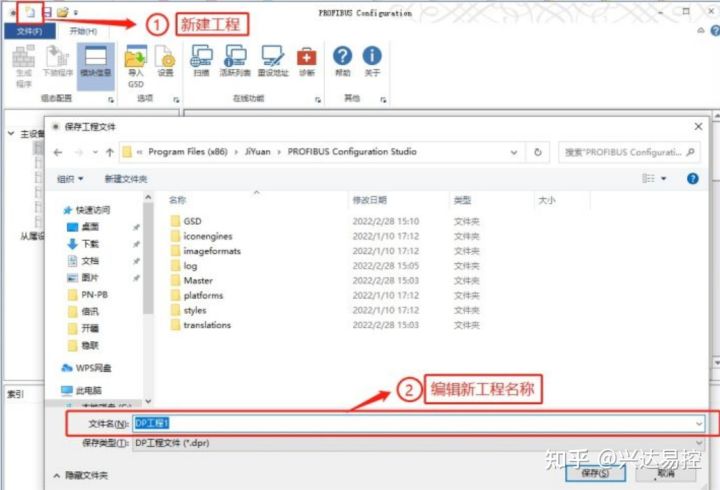Image resolution: width=720 pixels, height=490 pixels.
Task: Sort by 修改日期 column header
Action: (x=369, y=200)
